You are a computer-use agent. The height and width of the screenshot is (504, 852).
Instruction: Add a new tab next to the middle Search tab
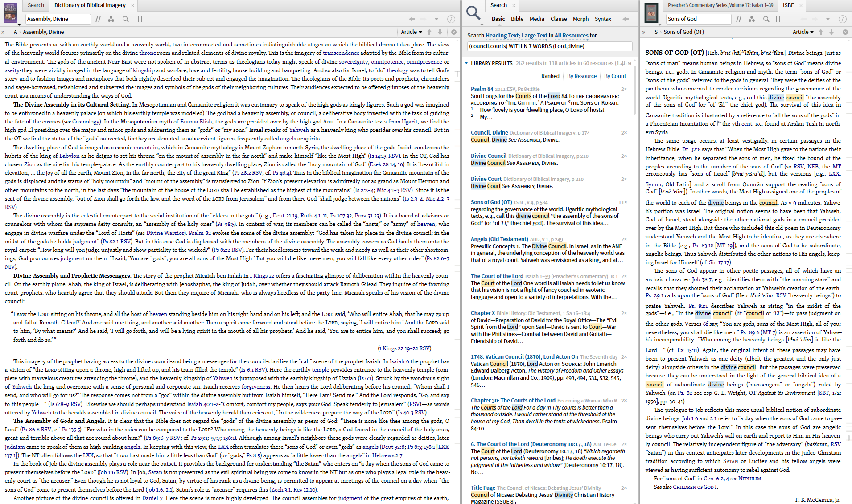click(x=525, y=5)
